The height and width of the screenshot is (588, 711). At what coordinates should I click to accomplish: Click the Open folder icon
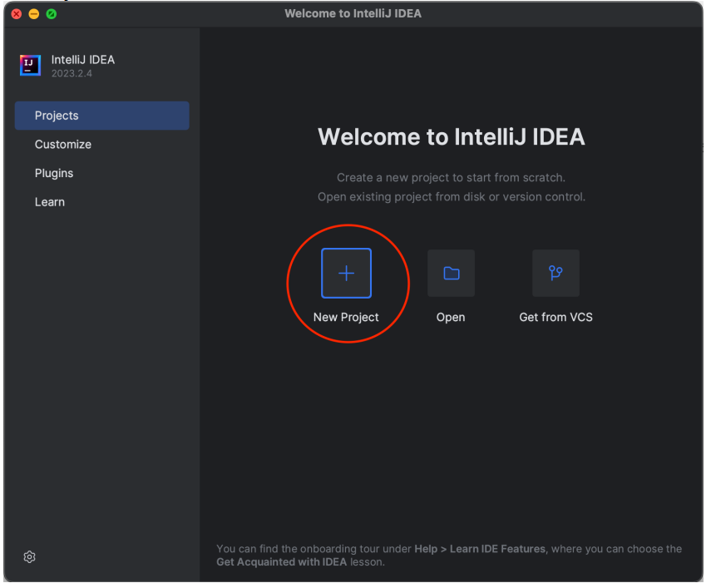click(x=451, y=273)
